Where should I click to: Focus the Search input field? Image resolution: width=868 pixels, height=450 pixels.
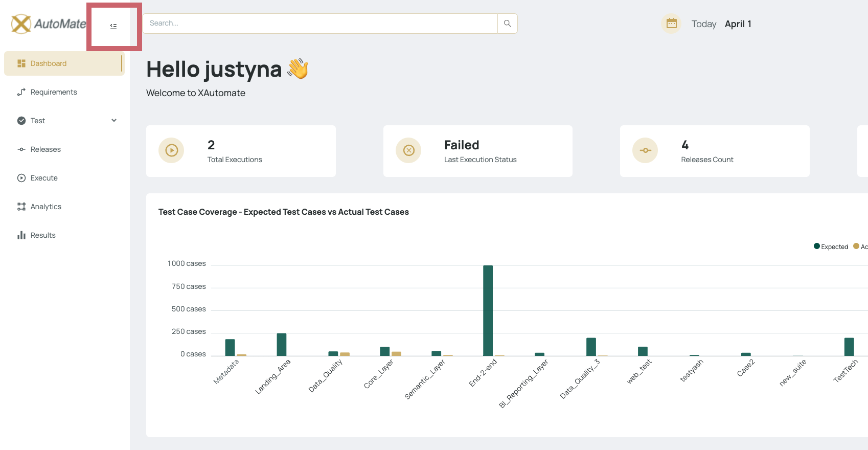point(320,24)
